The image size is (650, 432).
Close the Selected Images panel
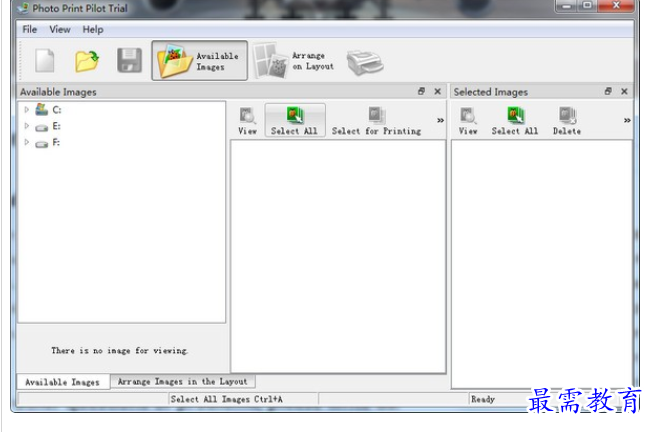pyautogui.click(x=624, y=91)
